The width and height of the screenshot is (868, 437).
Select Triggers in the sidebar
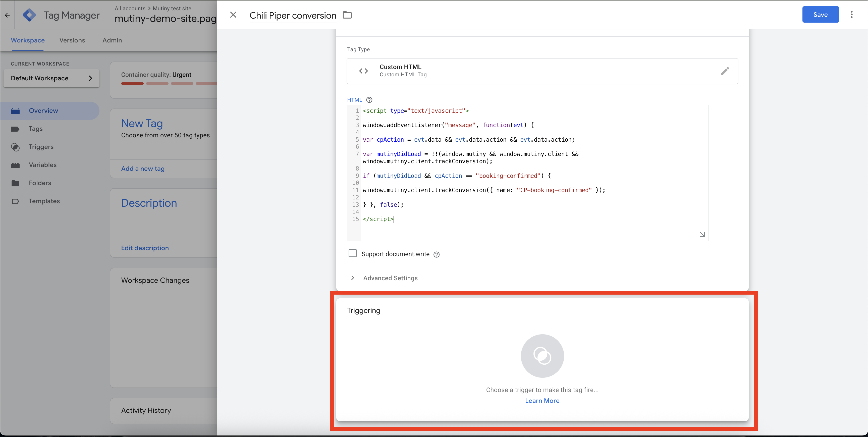(41, 147)
